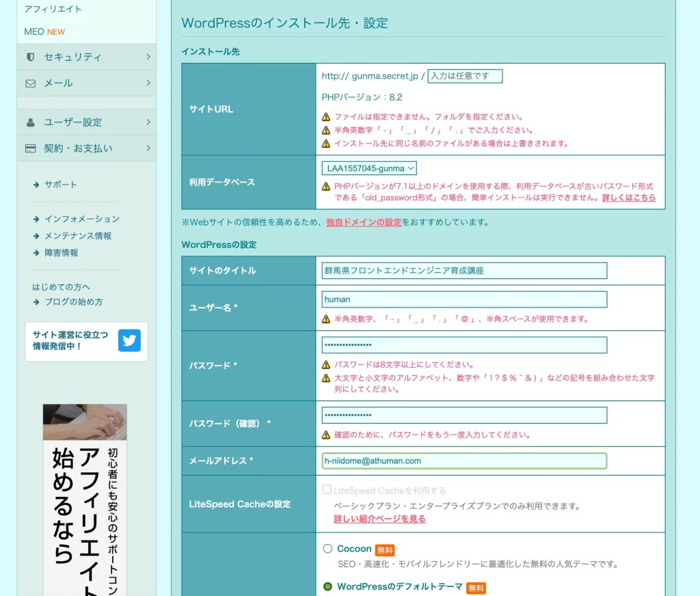The width and height of the screenshot is (700, 596).
Task: Open the LAA1557045-gunma database dropdown
Action: point(369,168)
